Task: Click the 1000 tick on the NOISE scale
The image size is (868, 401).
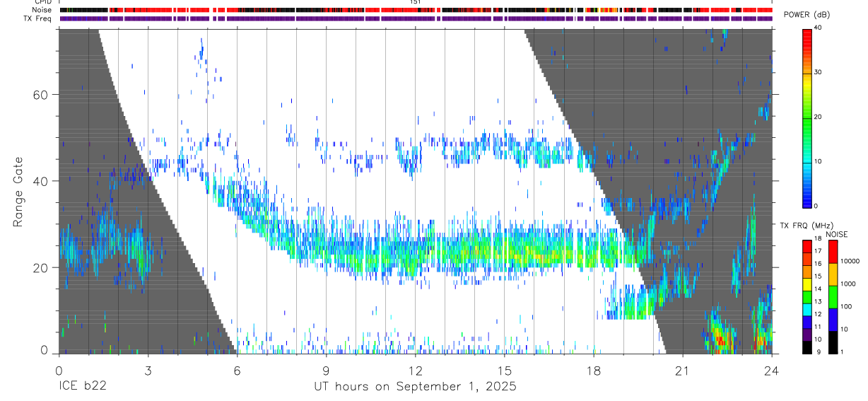Action: pos(848,284)
